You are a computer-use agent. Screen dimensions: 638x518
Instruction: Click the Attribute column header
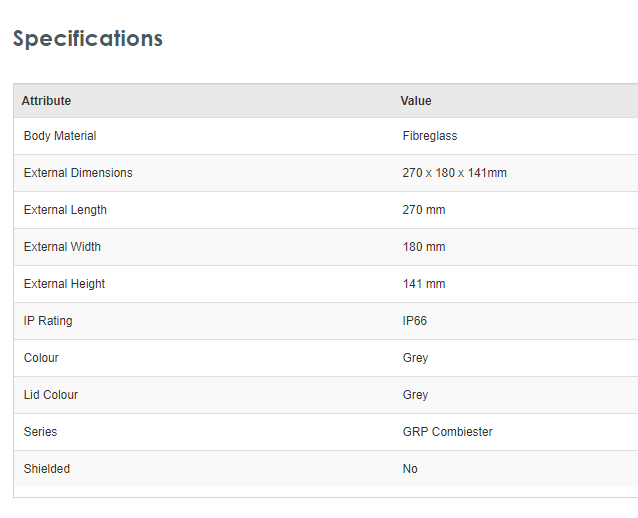click(x=46, y=101)
